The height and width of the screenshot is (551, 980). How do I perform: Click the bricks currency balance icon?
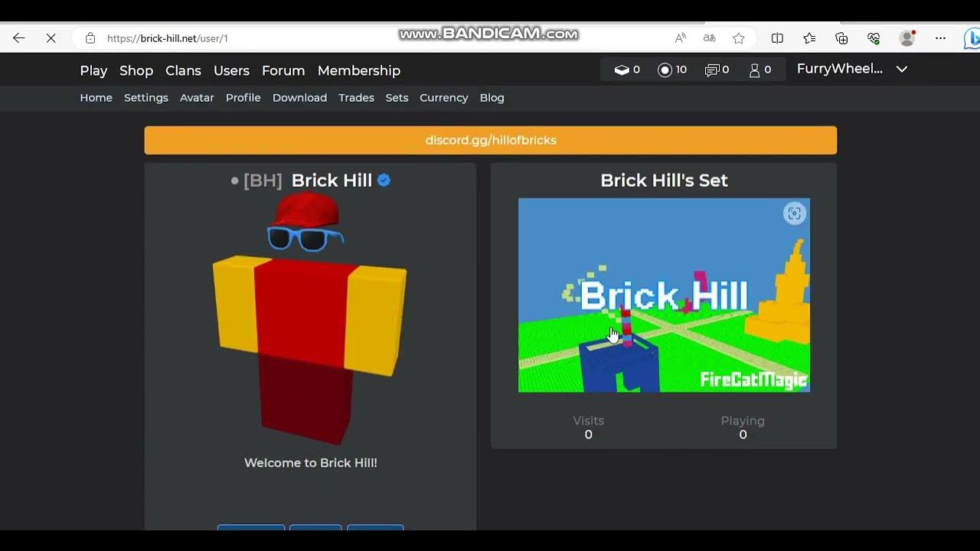pyautogui.click(x=622, y=70)
